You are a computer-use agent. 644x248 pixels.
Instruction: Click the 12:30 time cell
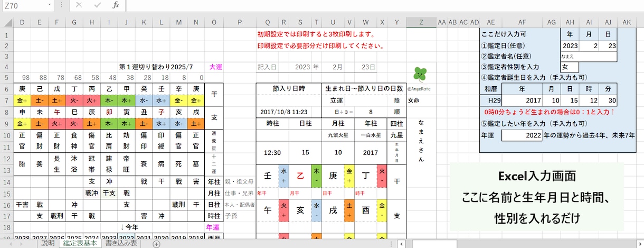pyautogui.click(x=272, y=152)
